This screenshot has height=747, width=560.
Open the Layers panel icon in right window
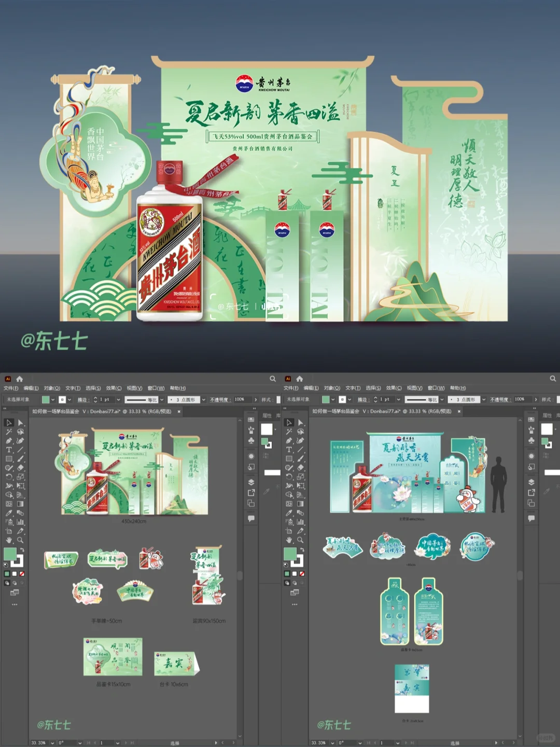click(x=531, y=482)
